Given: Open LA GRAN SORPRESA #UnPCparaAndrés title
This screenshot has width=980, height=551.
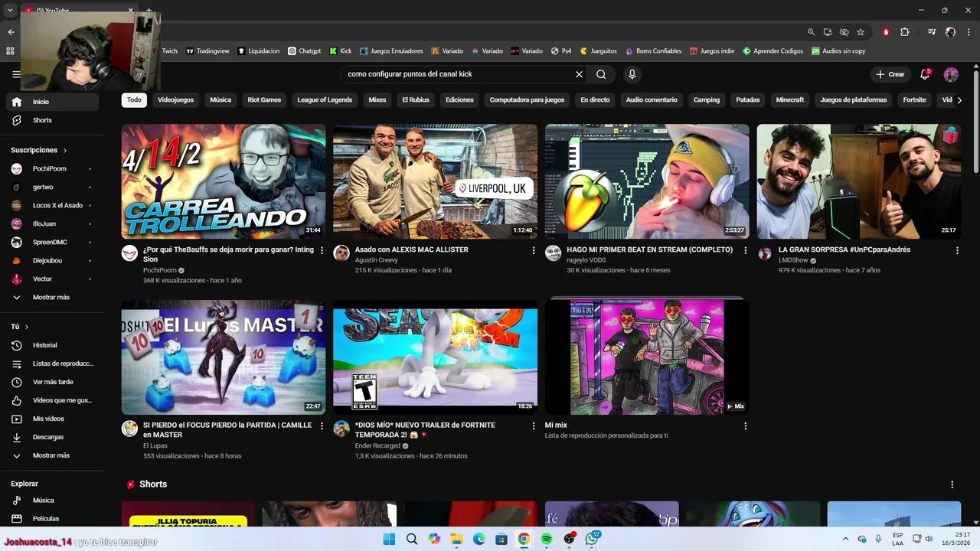Looking at the screenshot, I should click(844, 249).
